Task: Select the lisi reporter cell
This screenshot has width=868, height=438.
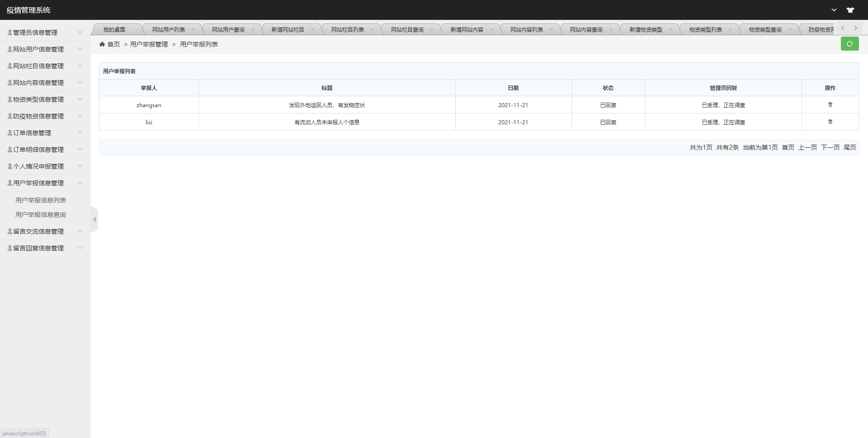Action: (149, 122)
